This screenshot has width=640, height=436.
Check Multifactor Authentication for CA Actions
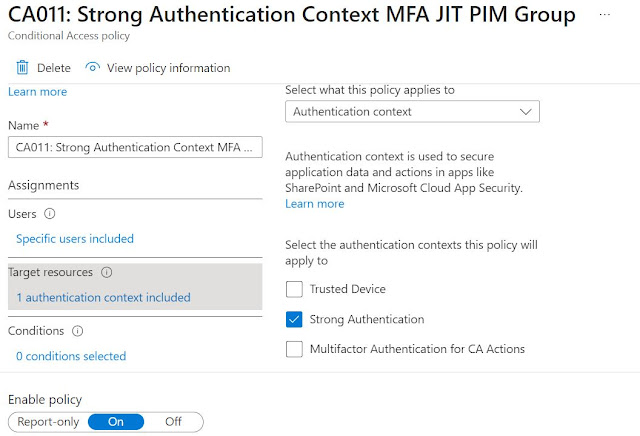click(x=294, y=349)
